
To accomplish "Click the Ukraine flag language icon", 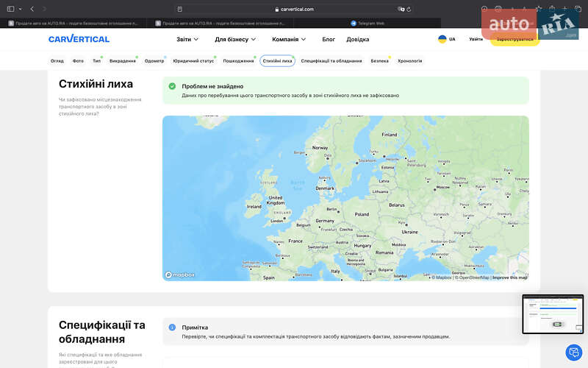I will [442, 39].
